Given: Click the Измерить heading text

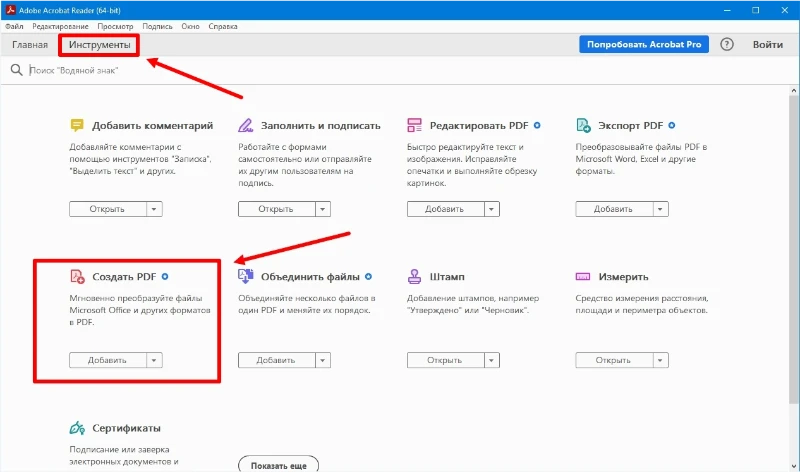Looking at the screenshot, I should pos(623,277).
